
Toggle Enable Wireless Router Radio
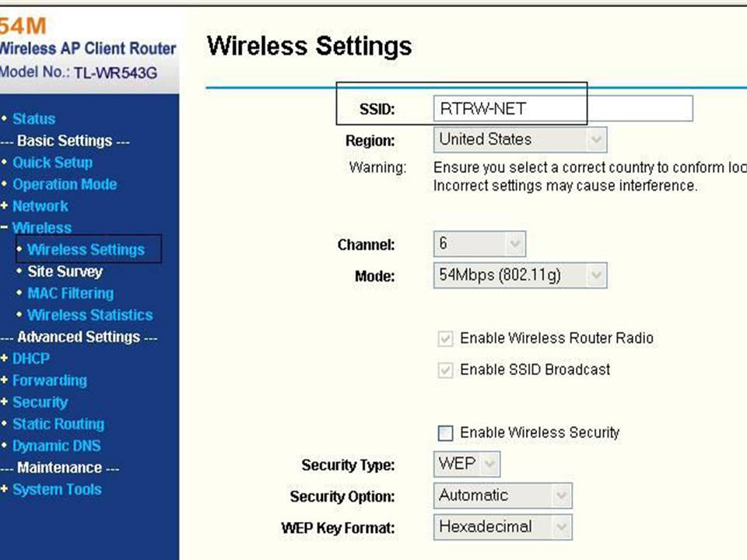coord(445,338)
